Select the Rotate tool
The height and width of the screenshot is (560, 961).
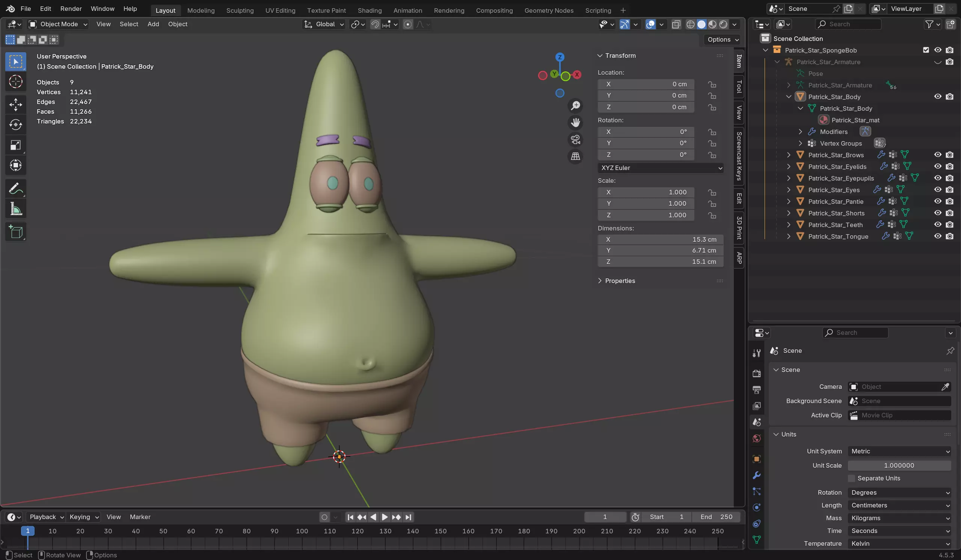pyautogui.click(x=16, y=125)
